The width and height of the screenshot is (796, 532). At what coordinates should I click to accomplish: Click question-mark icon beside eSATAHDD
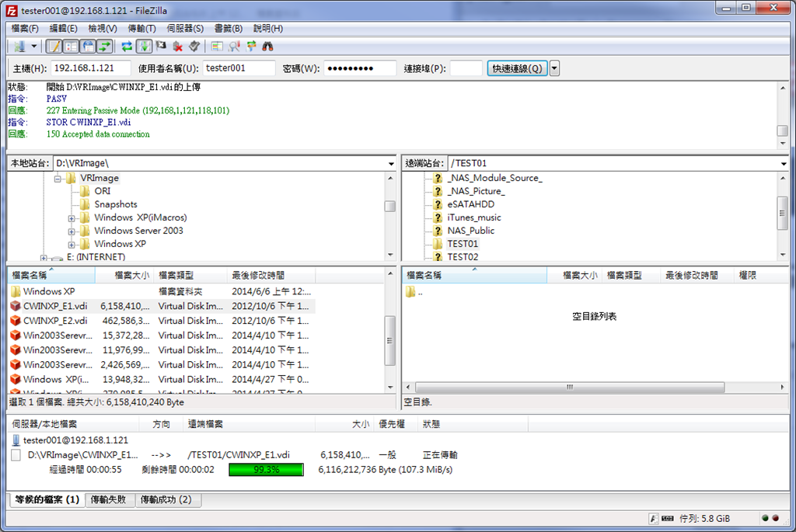438,204
